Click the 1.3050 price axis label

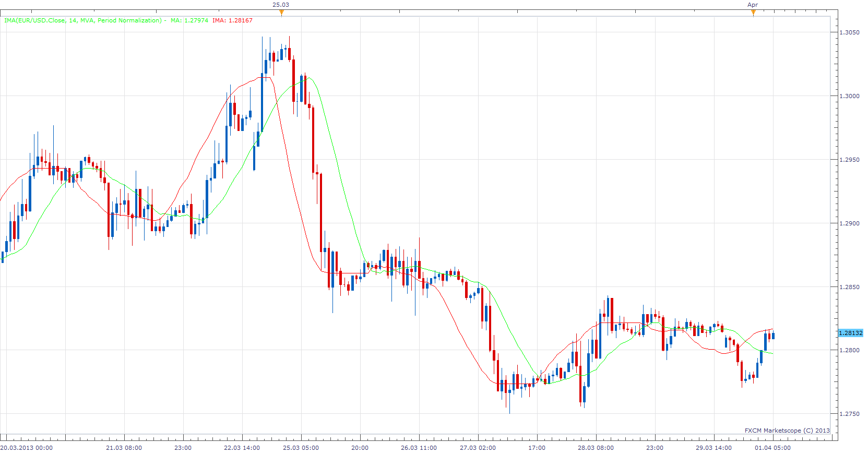[x=849, y=32]
